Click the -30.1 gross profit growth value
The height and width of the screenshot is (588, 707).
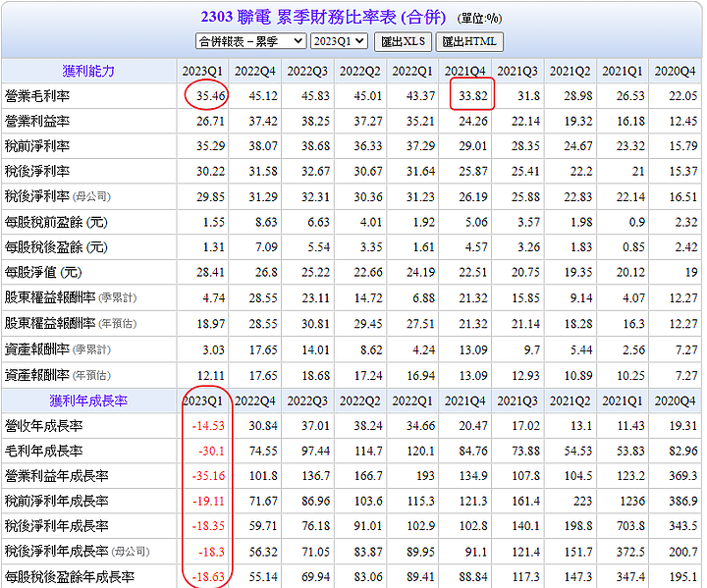click(211, 451)
